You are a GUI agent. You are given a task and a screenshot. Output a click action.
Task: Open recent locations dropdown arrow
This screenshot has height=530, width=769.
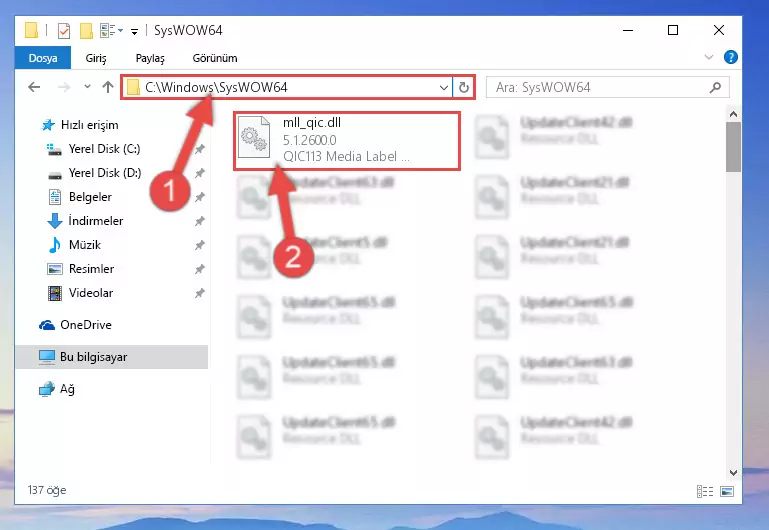click(x=87, y=87)
